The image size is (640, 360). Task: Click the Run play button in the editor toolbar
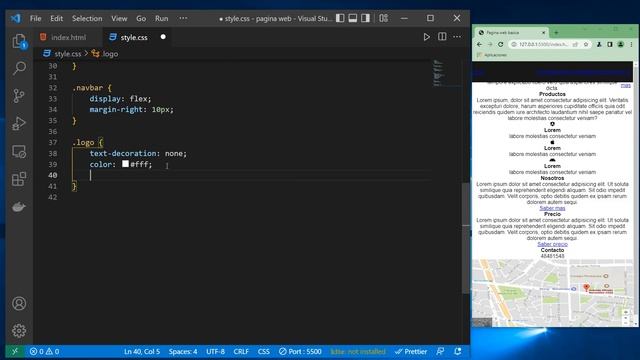427,37
